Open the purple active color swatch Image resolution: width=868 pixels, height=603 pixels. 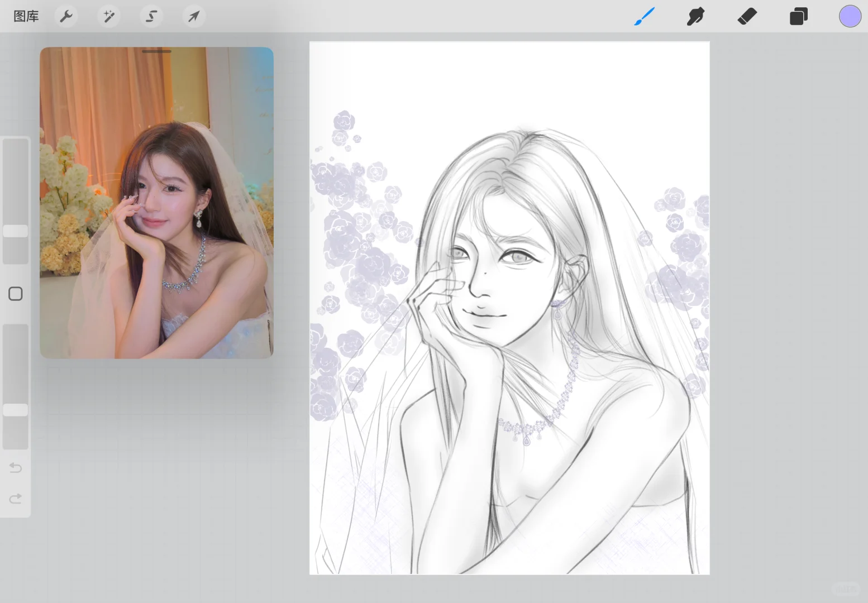coord(850,16)
